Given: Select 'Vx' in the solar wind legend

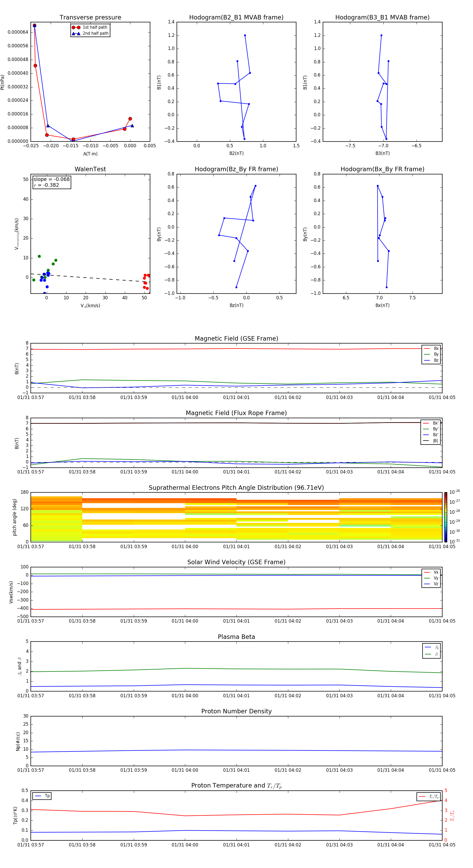Looking at the screenshot, I should (x=431, y=573).
